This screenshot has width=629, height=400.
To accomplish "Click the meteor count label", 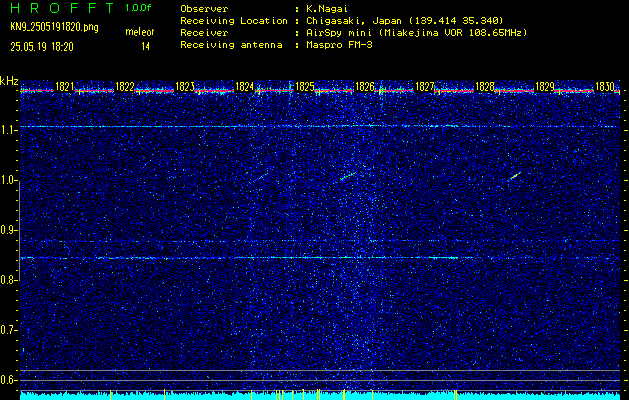I will (x=140, y=32).
